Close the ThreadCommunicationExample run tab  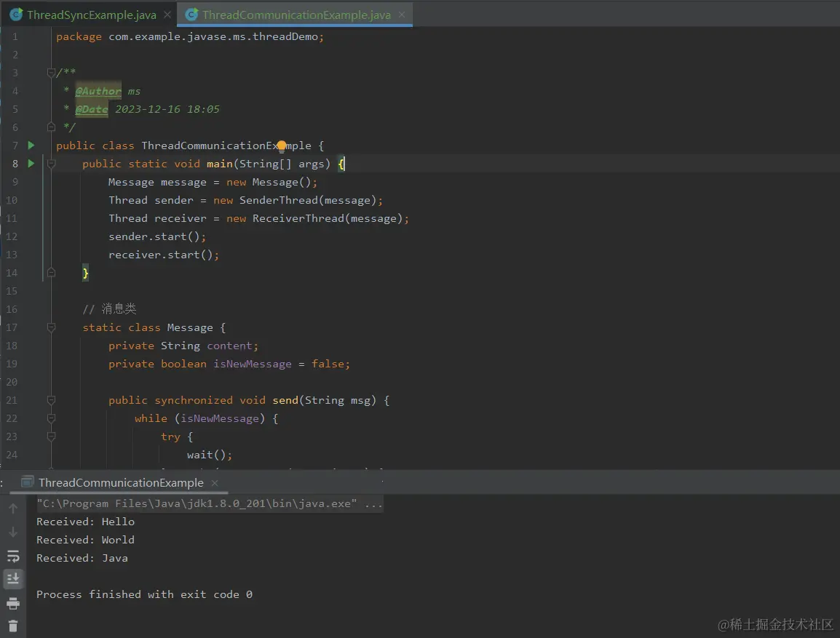click(x=215, y=483)
